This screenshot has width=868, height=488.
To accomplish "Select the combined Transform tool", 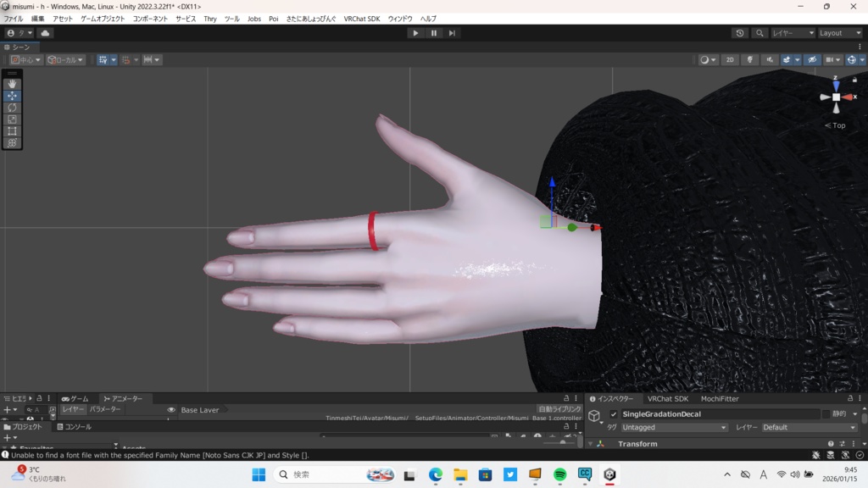I will pos(12,142).
